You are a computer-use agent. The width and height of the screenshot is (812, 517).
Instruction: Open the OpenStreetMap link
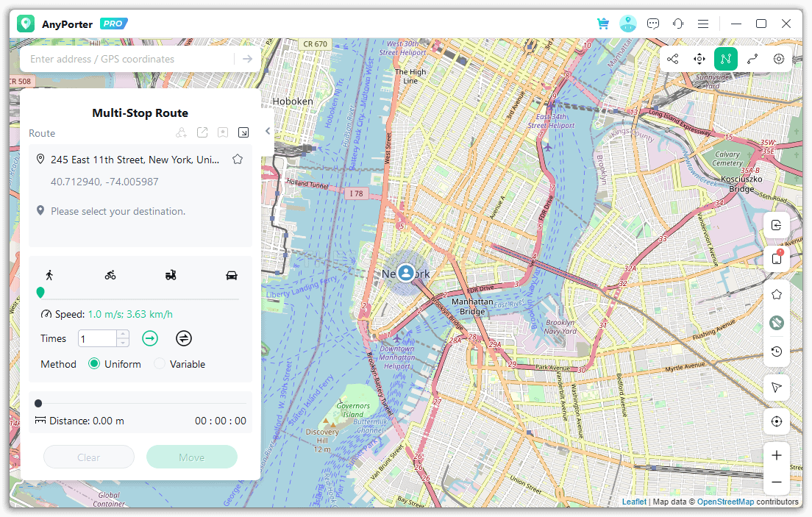tap(725, 502)
